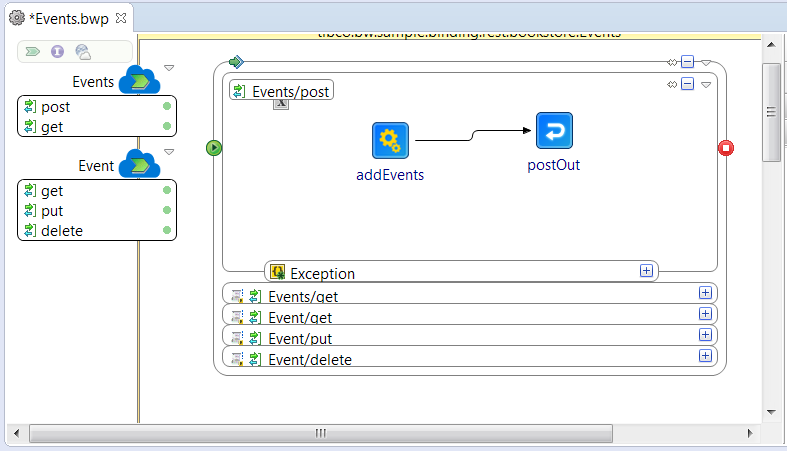The height and width of the screenshot is (451, 787).
Task: Click the red end node
Action: point(726,148)
